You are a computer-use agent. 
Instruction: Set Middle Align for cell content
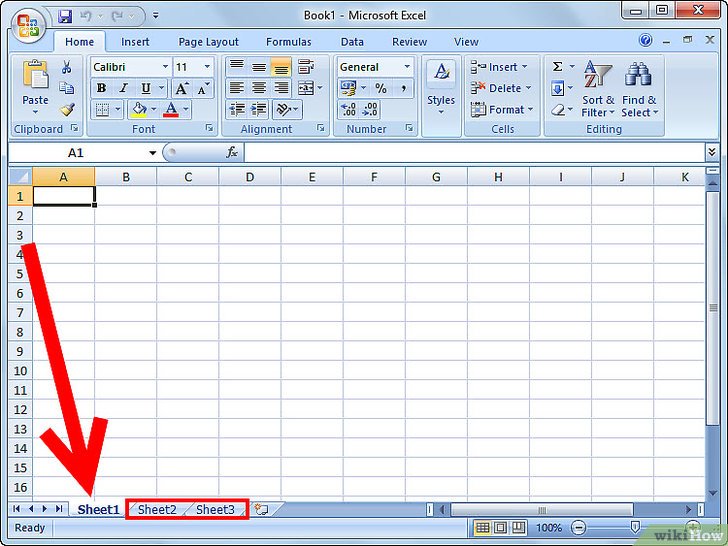click(259, 67)
